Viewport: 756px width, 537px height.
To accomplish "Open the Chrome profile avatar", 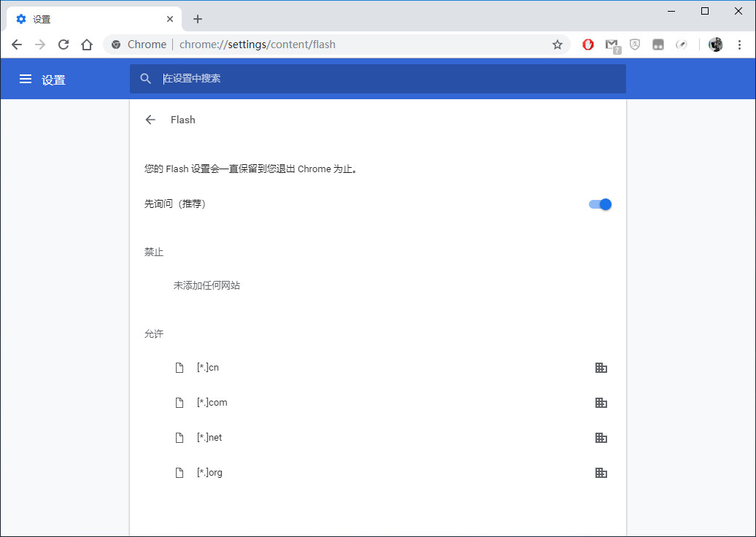I will pos(716,45).
